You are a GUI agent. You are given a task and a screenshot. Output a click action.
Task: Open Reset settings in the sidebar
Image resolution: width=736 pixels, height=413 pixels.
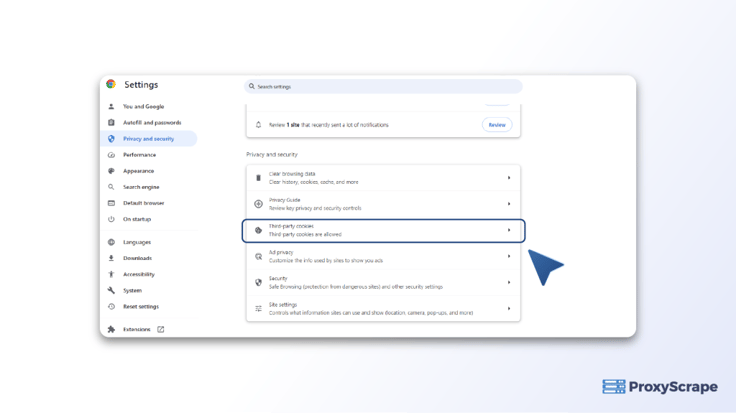(x=140, y=307)
